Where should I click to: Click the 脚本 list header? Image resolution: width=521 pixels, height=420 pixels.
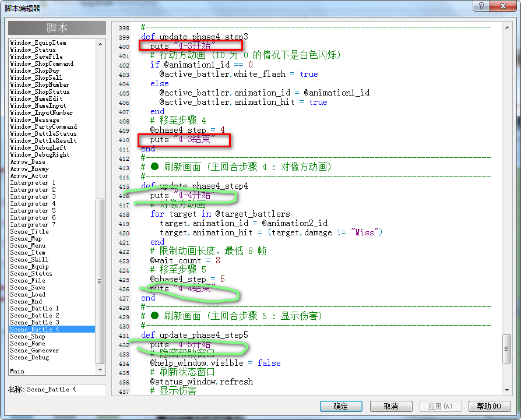tap(57, 28)
